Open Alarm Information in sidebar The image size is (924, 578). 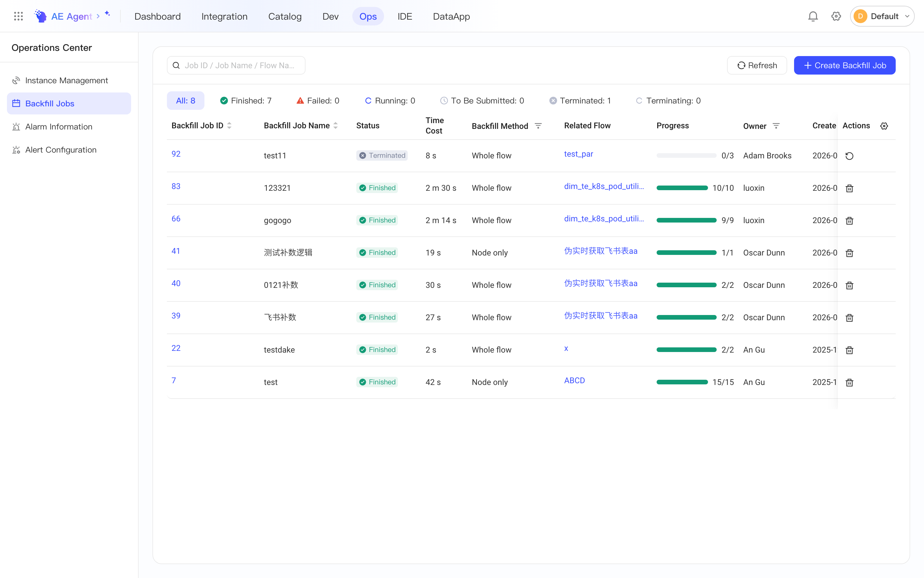[69, 127]
